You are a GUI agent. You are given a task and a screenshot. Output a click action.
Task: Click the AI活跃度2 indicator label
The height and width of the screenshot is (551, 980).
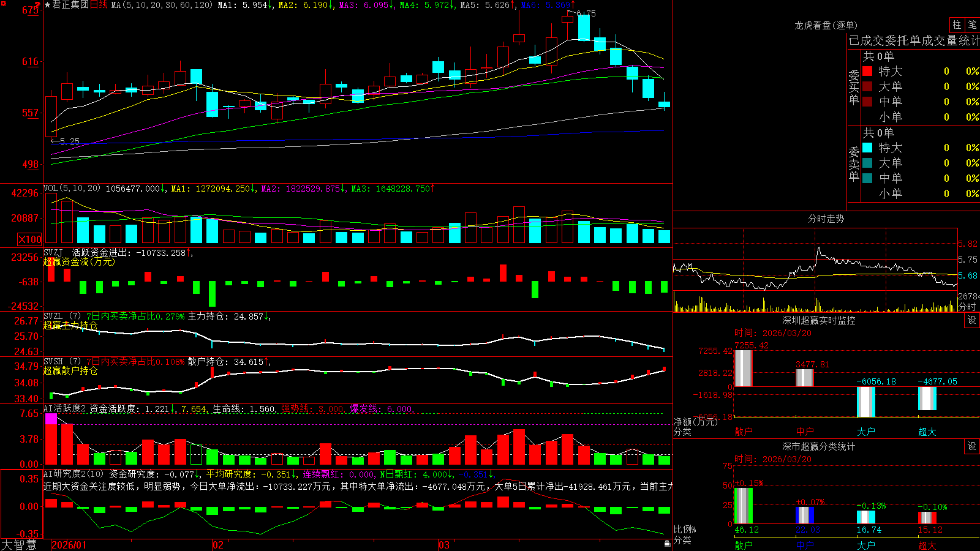tap(65, 408)
